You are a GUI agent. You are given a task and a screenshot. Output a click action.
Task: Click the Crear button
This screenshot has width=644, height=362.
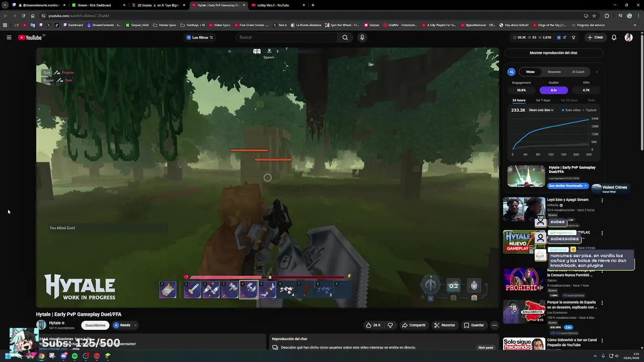pyautogui.click(x=595, y=37)
